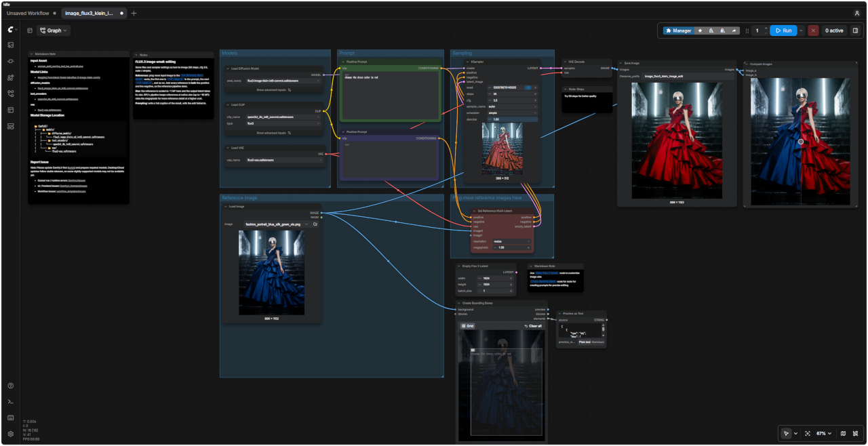Open the select mode dropdown arrow
Image resolution: width=868 pixels, height=446 pixels.
click(x=795, y=433)
